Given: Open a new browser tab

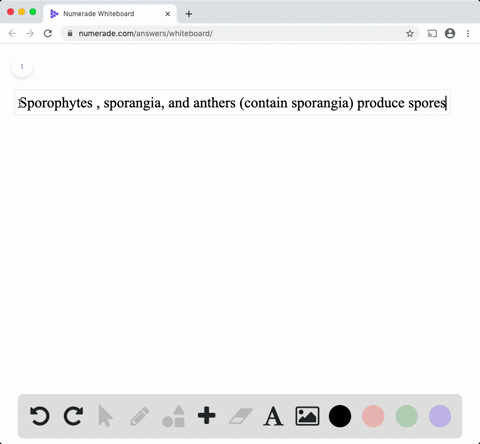Looking at the screenshot, I should coord(189,14).
